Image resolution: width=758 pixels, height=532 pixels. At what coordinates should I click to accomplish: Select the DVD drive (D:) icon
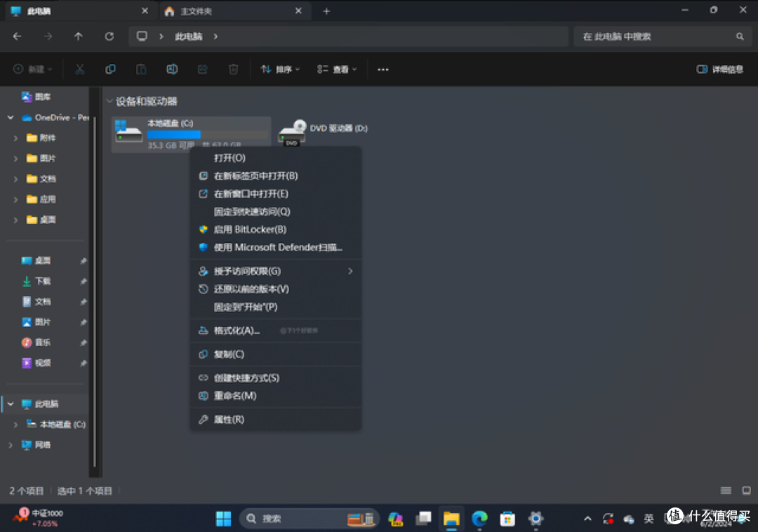click(292, 131)
